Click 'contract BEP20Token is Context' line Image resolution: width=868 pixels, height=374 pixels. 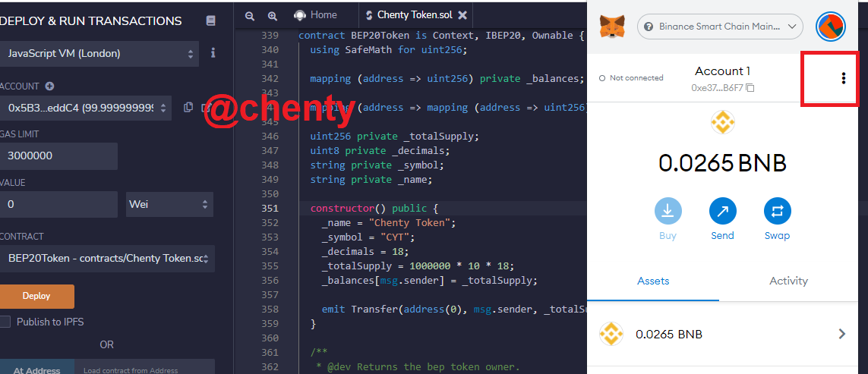pos(441,36)
